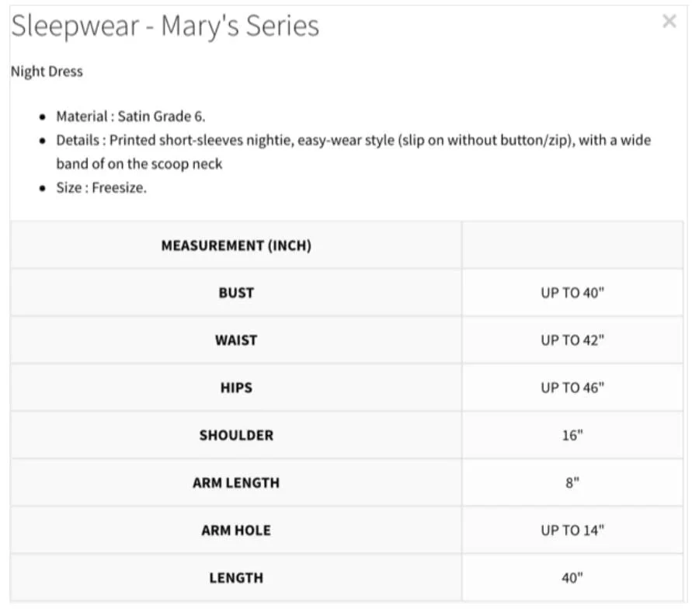Select the Night Dress label
This screenshot has width=692, height=616.
47,71
